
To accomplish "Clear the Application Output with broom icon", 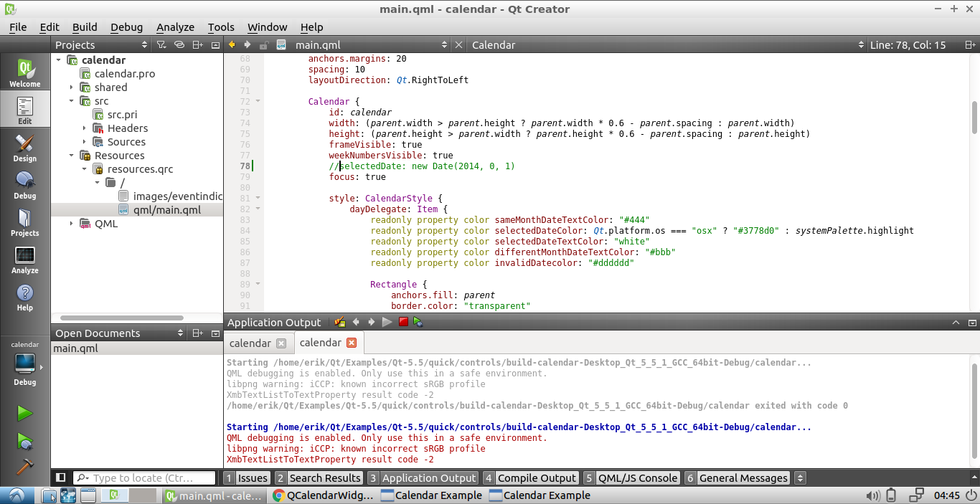I will click(339, 322).
